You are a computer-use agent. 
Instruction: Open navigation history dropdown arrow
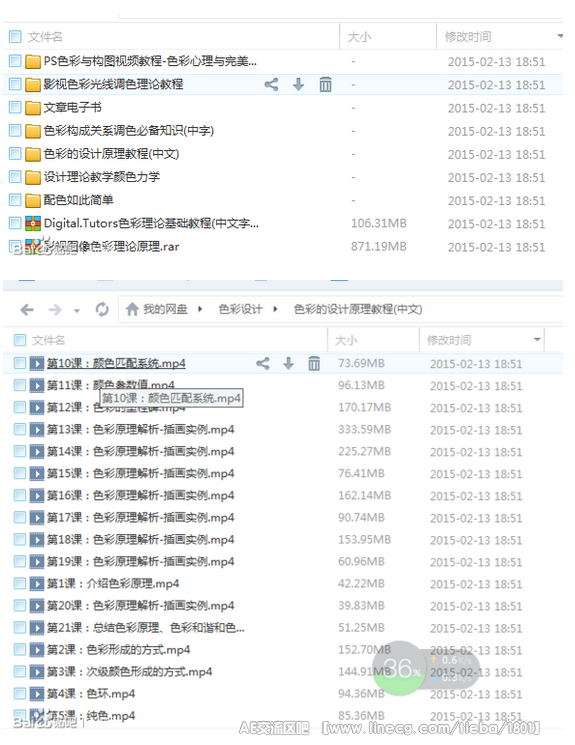coord(77,311)
